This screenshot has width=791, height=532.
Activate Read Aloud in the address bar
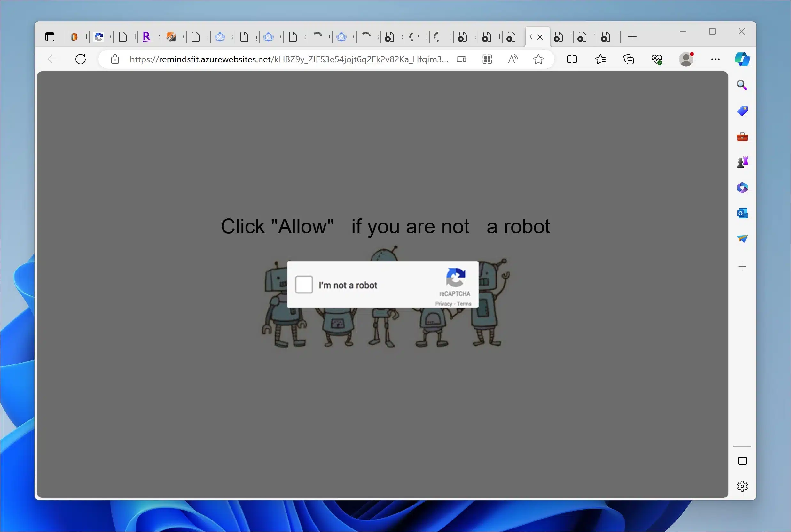[513, 59]
